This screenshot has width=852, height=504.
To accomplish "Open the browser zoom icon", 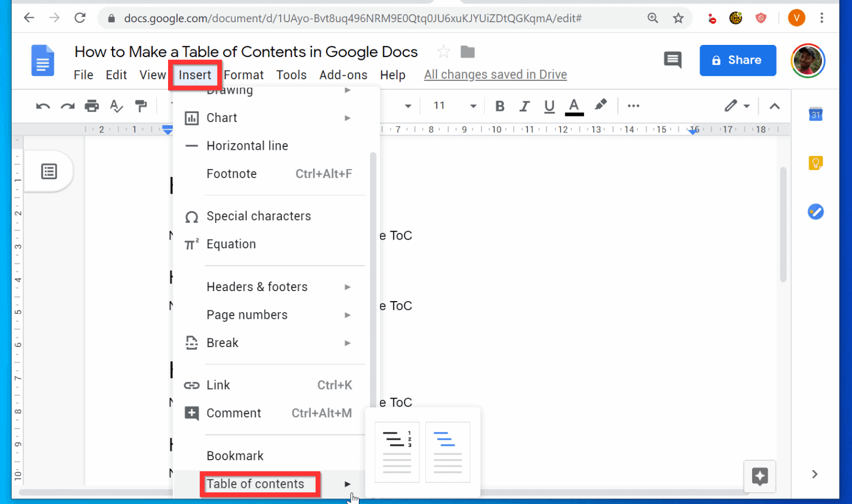I will pyautogui.click(x=653, y=18).
